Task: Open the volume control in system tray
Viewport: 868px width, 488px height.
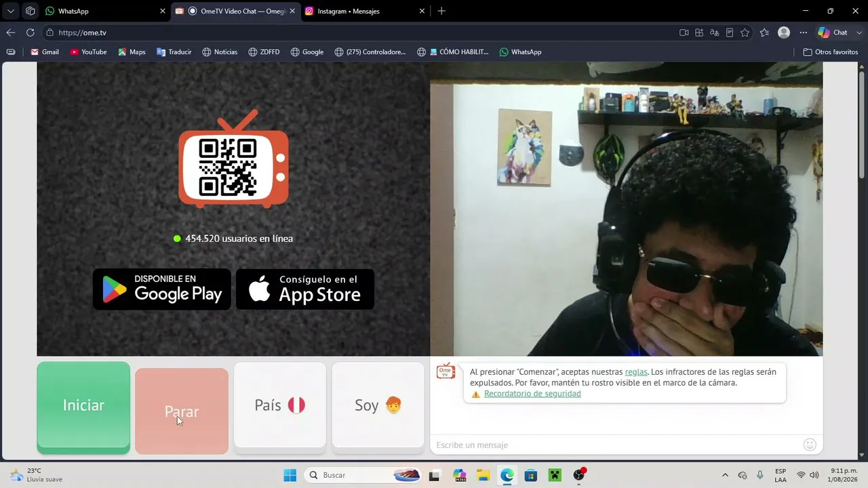Action: click(814, 475)
